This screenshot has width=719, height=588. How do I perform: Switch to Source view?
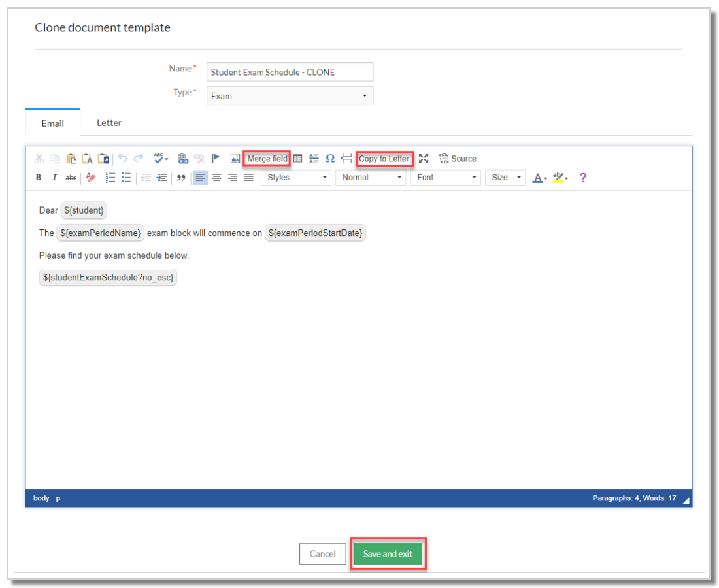tap(457, 159)
